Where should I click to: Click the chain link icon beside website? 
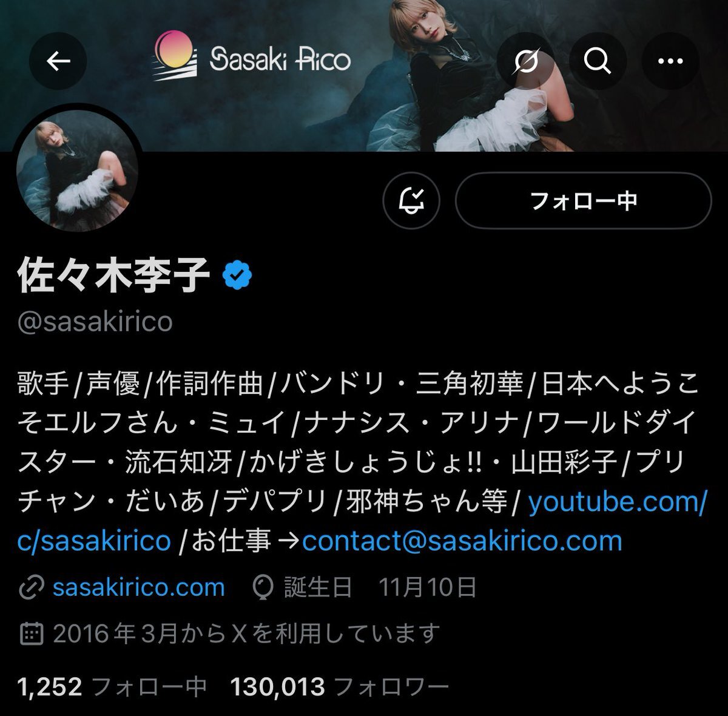pyautogui.click(x=32, y=588)
